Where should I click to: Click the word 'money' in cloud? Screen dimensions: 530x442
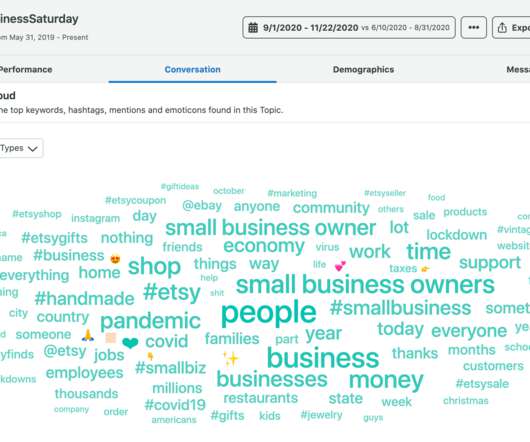click(x=386, y=381)
